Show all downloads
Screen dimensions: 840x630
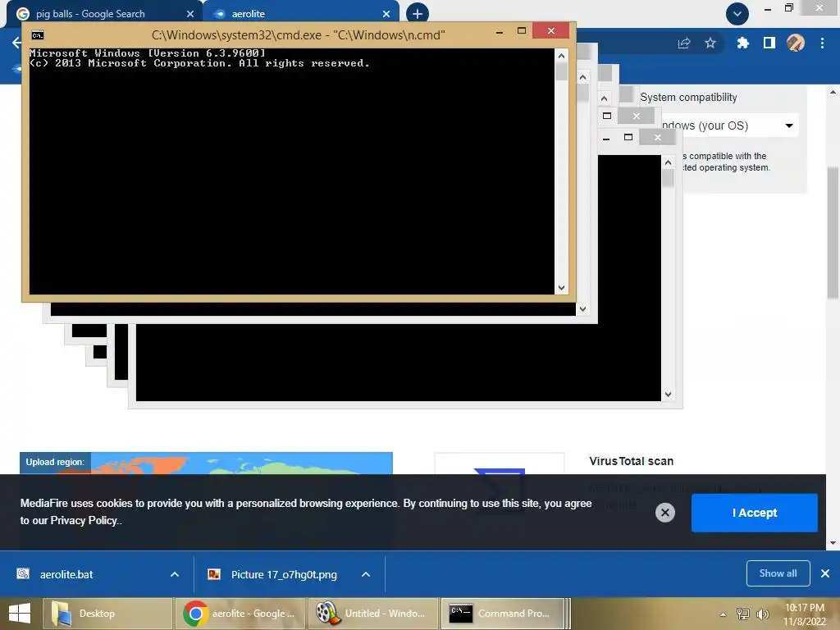coord(778,573)
